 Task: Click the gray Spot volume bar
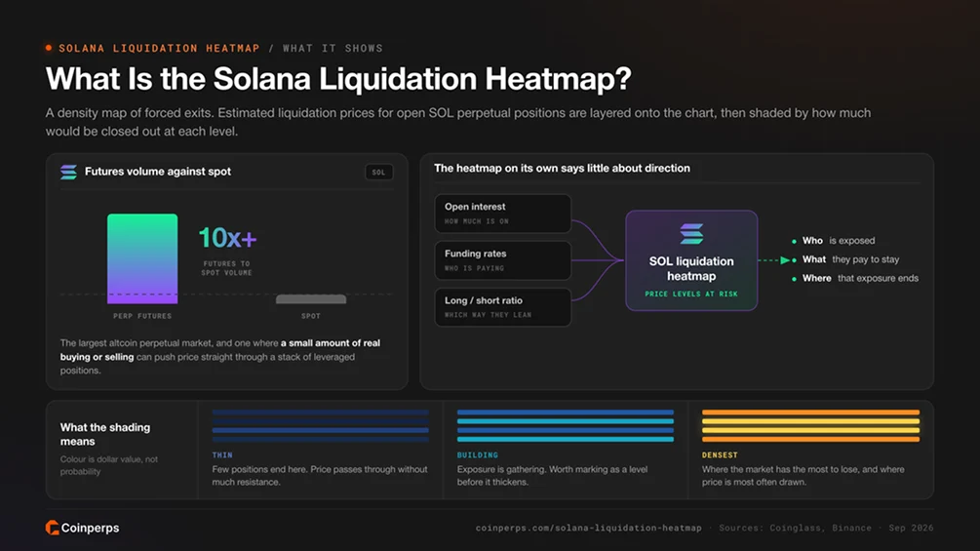[311, 299]
